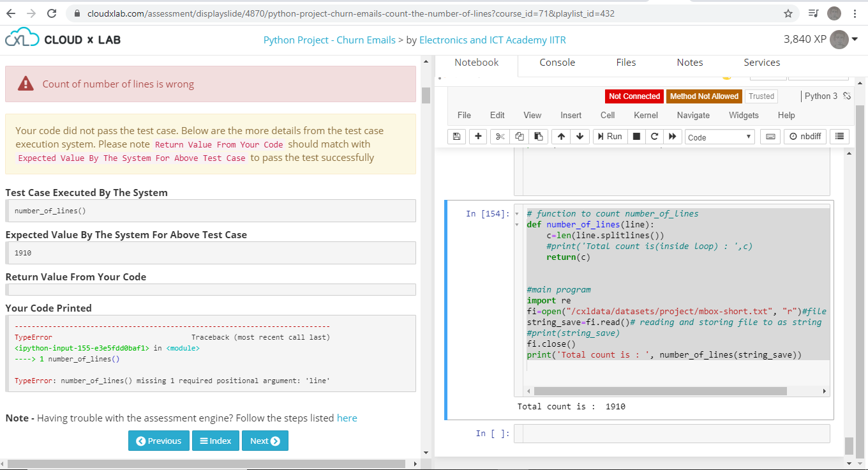The height and width of the screenshot is (470, 868).
Task: Bookmark this page with the star icon
Action: pyautogui.click(x=788, y=13)
